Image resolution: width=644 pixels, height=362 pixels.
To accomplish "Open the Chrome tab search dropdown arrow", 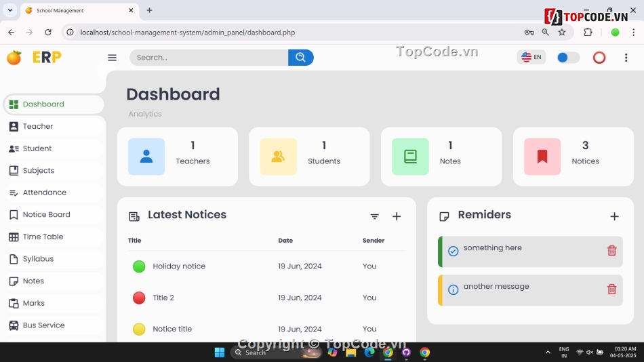I will coord(9,10).
